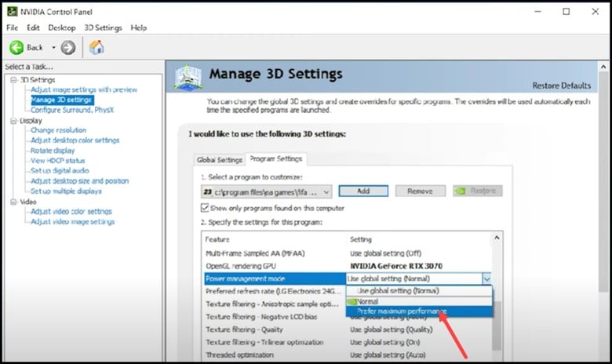Expand the program to customize dropdown

click(x=324, y=191)
